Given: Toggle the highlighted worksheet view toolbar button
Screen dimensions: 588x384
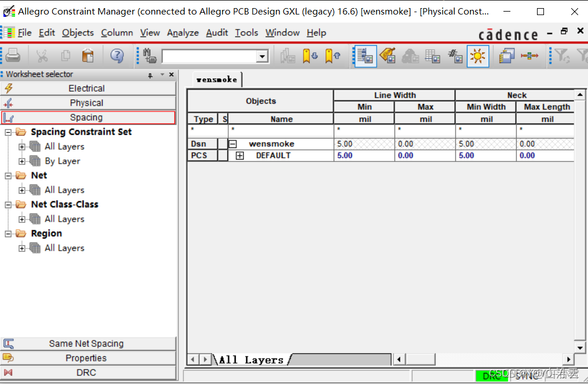Looking at the screenshot, I should [x=365, y=56].
